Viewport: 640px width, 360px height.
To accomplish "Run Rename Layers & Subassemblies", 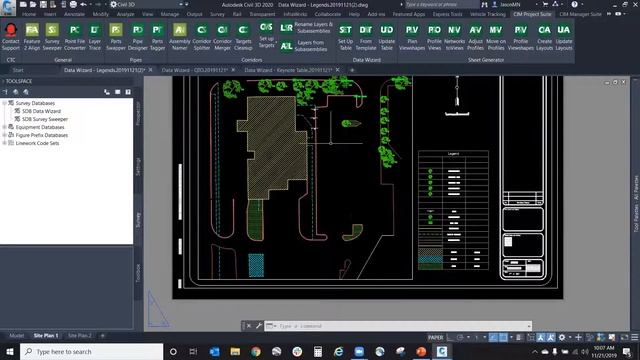I will (x=306, y=28).
